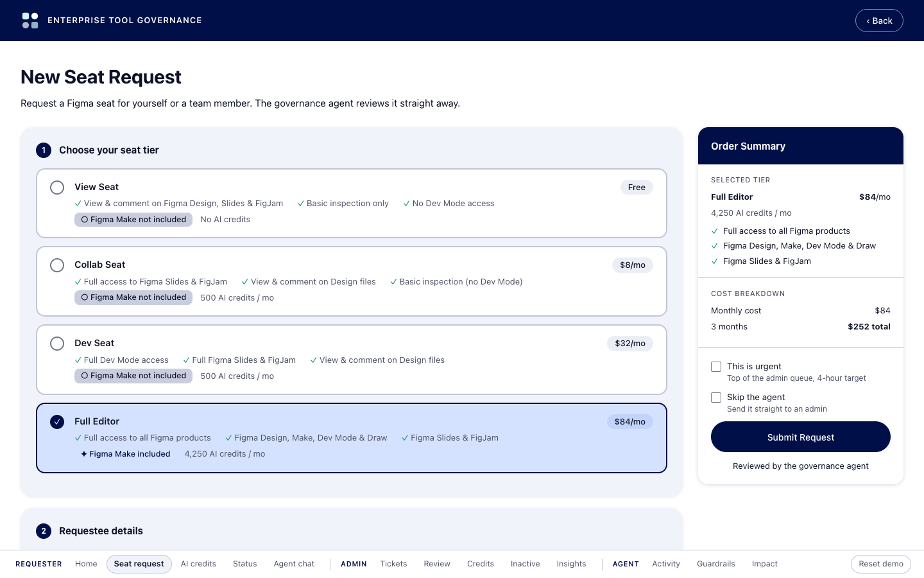
Task: Click Reviewed by the governance agent text
Action: click(x=801, y=466)
